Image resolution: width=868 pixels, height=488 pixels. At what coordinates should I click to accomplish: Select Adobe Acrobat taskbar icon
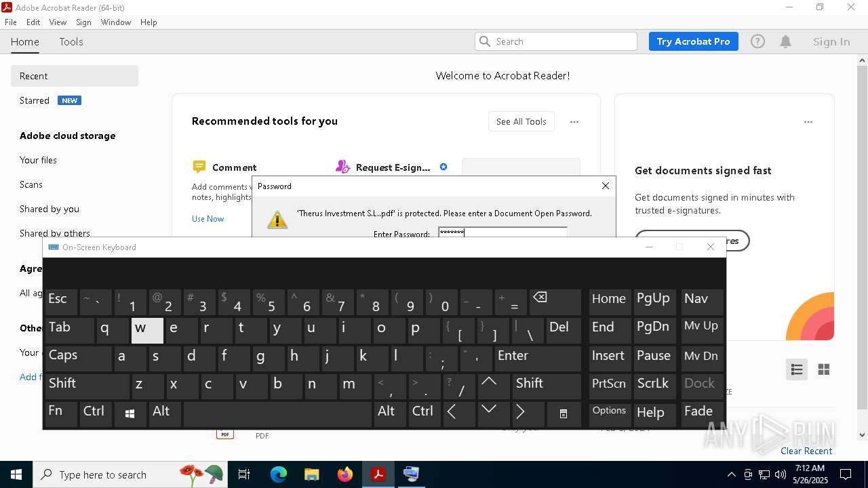(x=378, y=474)
